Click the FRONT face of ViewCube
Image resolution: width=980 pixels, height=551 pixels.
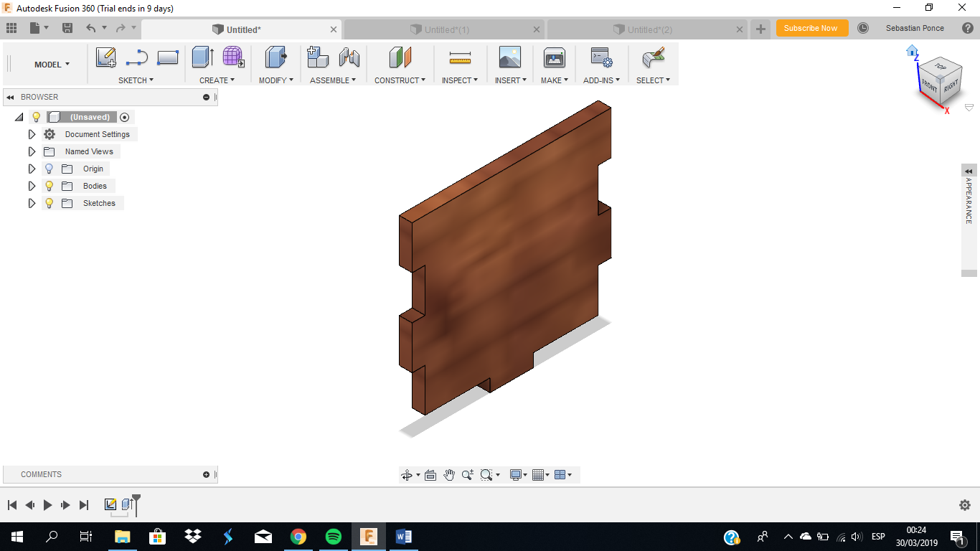click(x=930, y=85)
